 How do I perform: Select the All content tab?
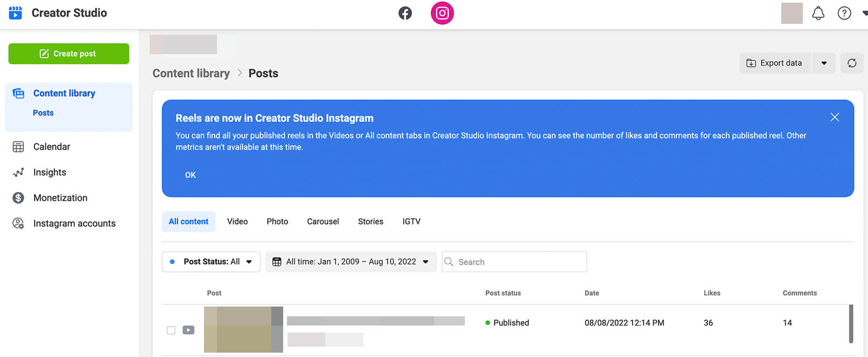tap(188, 221)
